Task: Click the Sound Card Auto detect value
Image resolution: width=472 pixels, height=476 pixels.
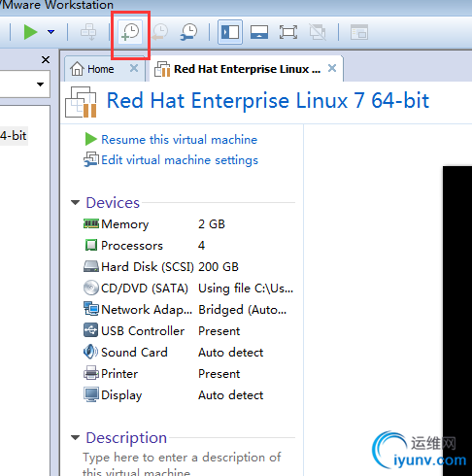Action: (x=231, y=353)
